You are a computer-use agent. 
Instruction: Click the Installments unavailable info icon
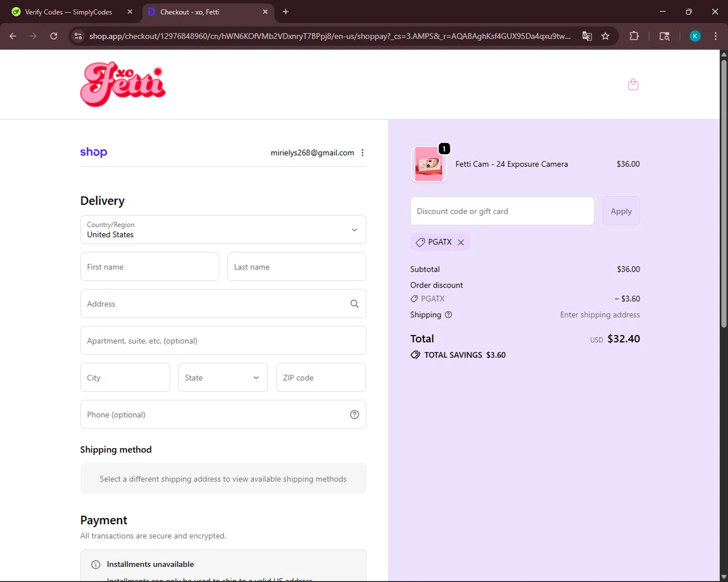pyautogui.click(x=96, y=565)
